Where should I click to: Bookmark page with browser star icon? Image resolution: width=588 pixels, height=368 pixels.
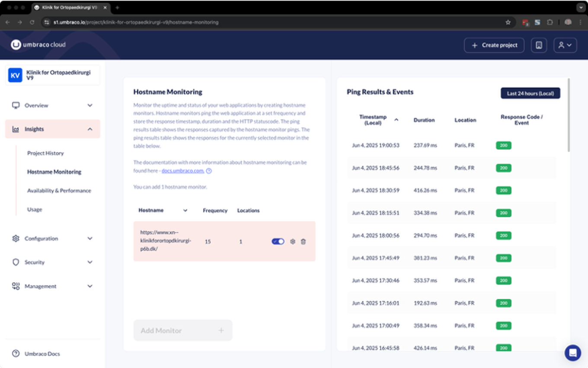point(508,22)
